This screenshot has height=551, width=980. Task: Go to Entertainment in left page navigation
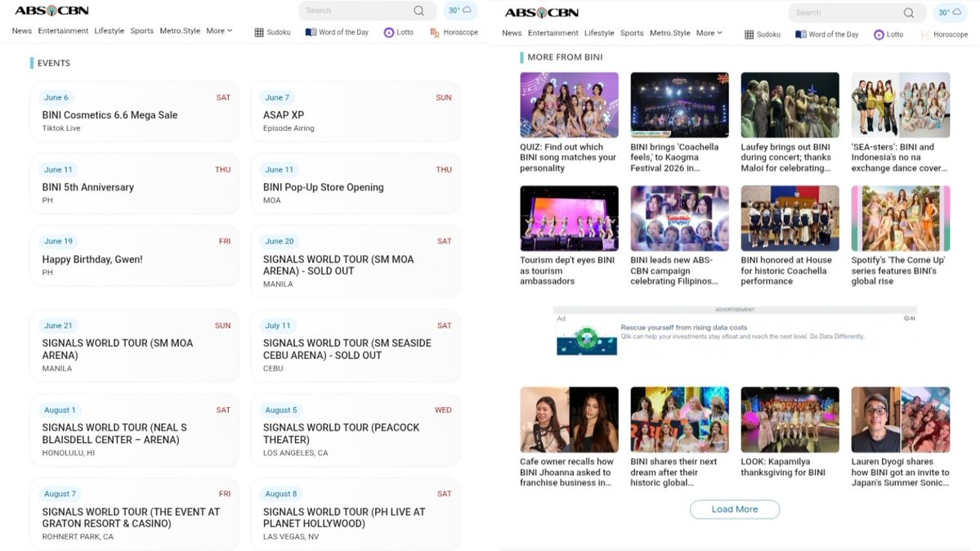(63, 30)
